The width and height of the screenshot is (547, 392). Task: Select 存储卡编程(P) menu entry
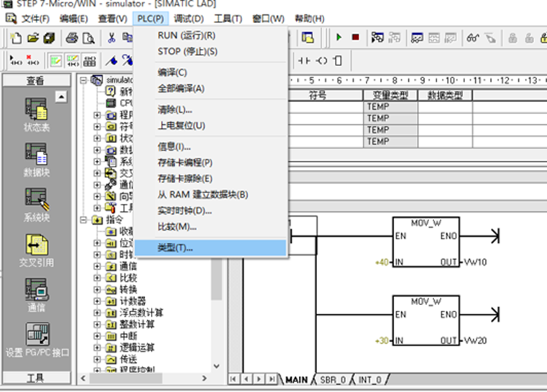211,162
